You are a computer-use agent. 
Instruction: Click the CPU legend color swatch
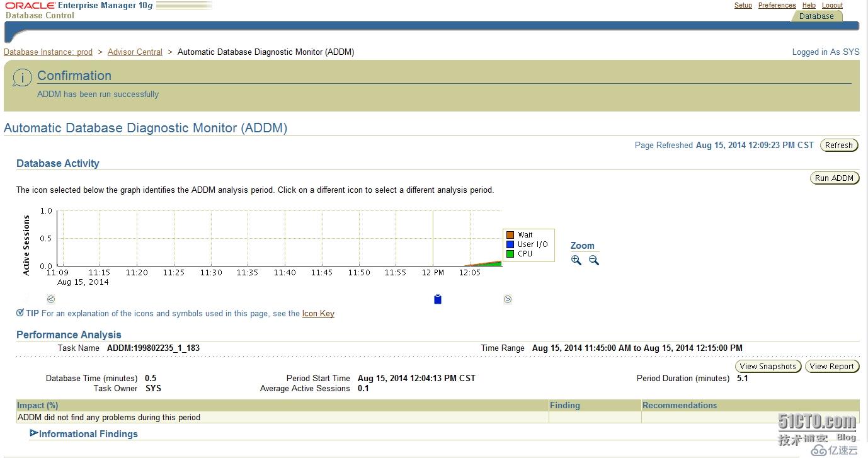pyautogui.click(x=510, y=254)
